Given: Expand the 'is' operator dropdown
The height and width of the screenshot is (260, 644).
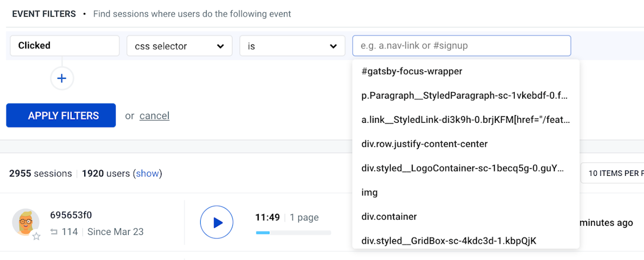Looking at the screenshot, I should 292,46.
